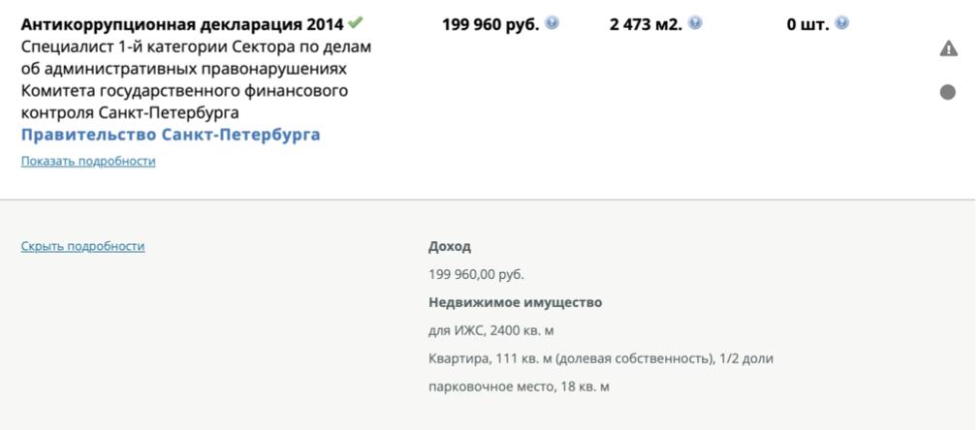
Task: Click the warning triangle icon
Action: click(x=948, y=48)
